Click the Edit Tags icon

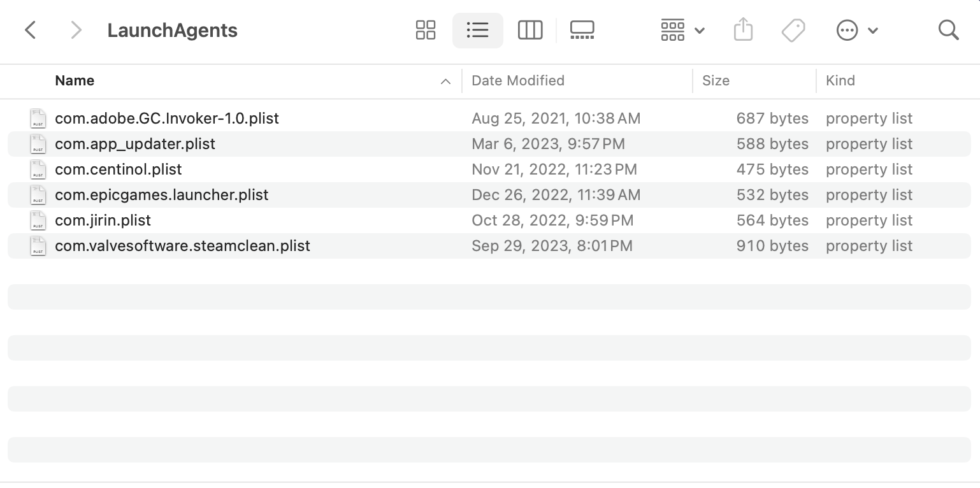(793, 30)
